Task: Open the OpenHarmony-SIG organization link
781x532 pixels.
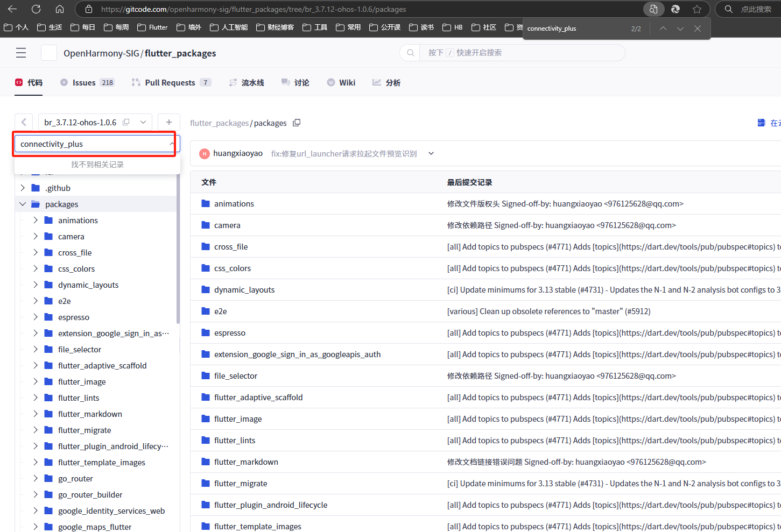Action: 101,53
